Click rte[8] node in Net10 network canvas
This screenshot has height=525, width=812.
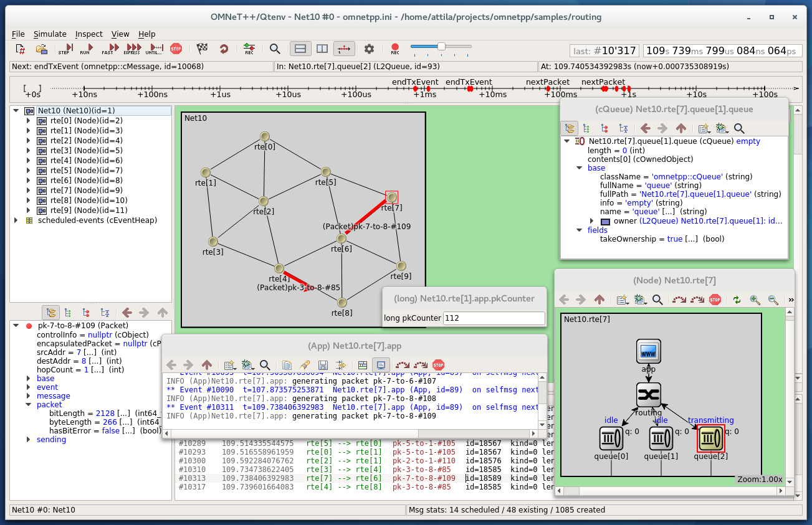pyautogui.click(x=342, y=302)
